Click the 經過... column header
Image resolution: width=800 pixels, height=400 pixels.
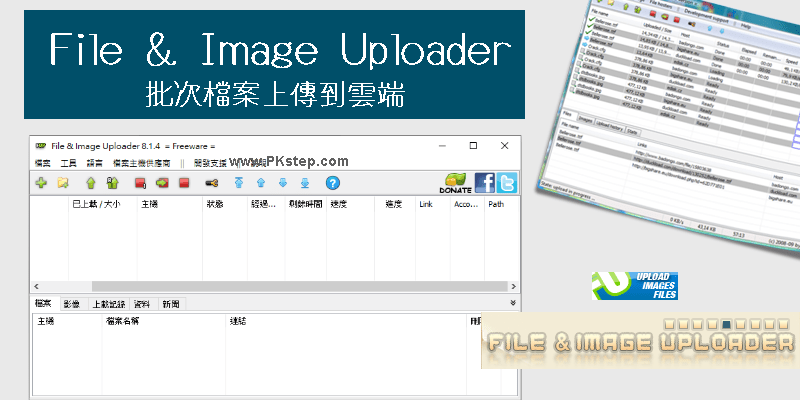pos(266,204)
